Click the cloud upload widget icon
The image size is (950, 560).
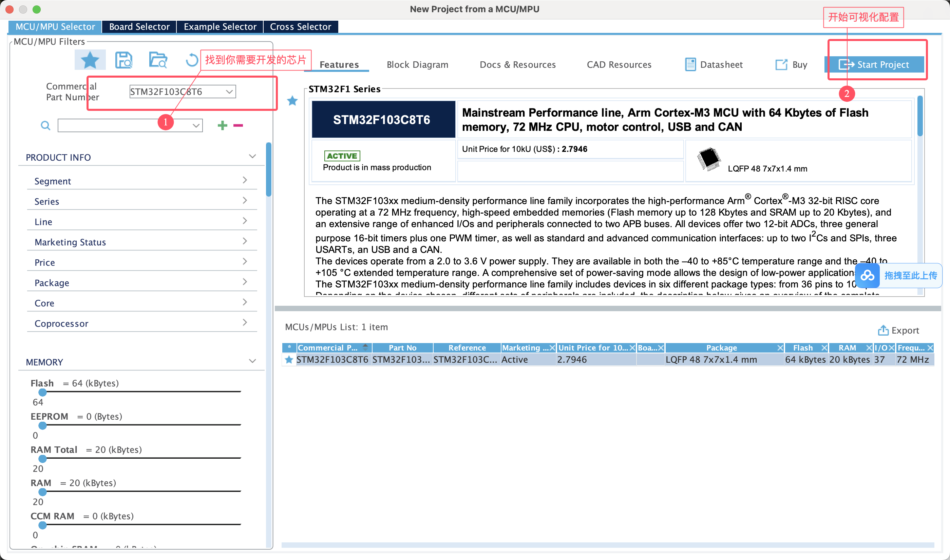point(867,276)
